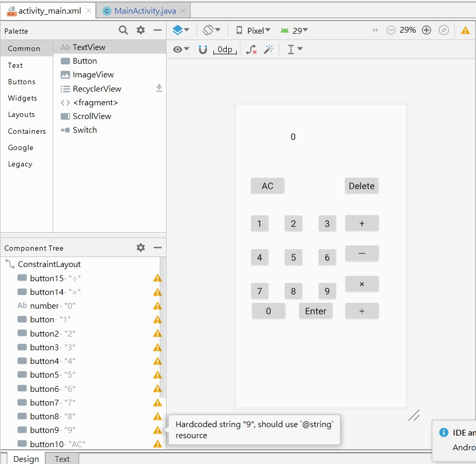Viewport: 476px width, 464px height.
Task: Pick ImageView from the palette
Action: point(110,75)
